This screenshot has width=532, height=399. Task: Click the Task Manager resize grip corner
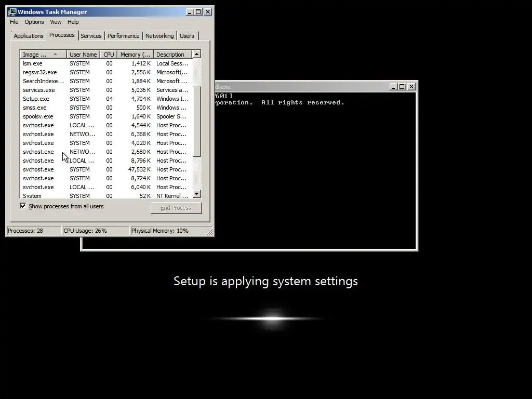[x=210, y=232]
